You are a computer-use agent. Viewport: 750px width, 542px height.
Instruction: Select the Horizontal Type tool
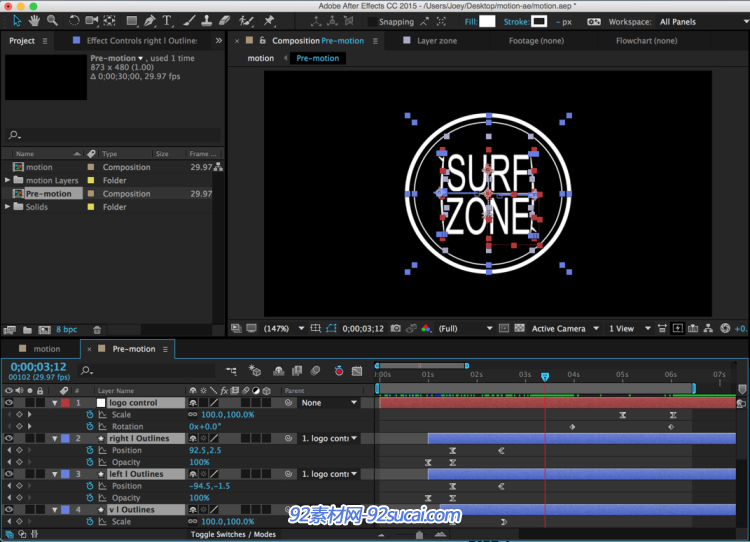(x=166, y=21)
